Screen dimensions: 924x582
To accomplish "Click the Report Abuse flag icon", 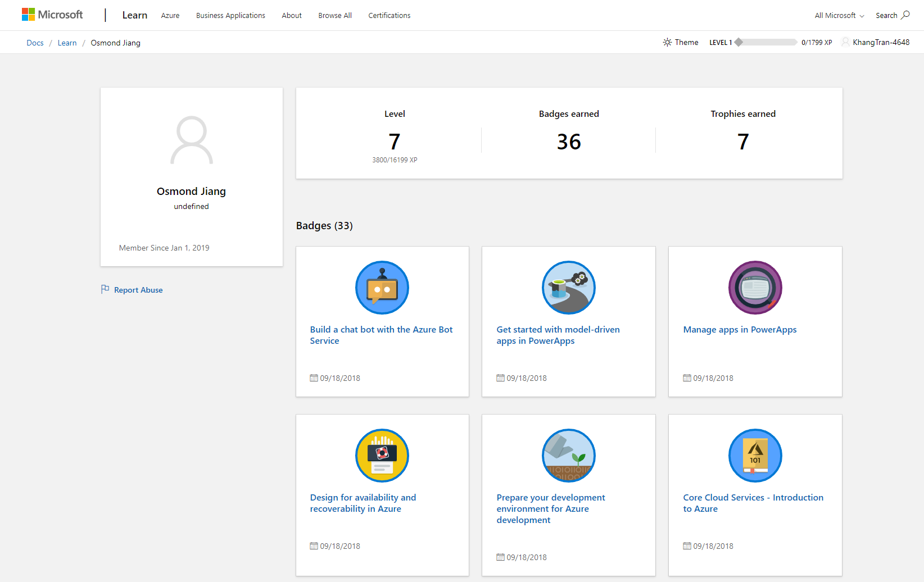I will pyautogui.click(x=105, y=289).
